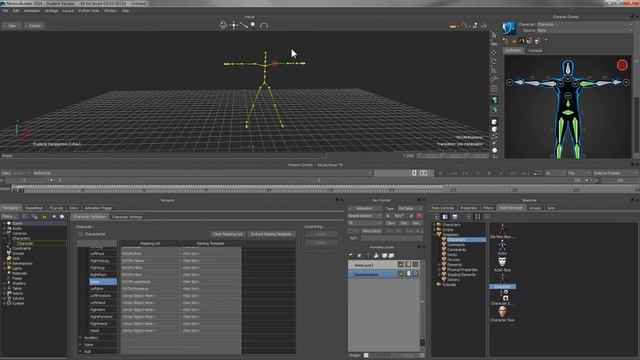
Task: Switch Asset Browser to two-pane layout icon
Action: point(445,217)
